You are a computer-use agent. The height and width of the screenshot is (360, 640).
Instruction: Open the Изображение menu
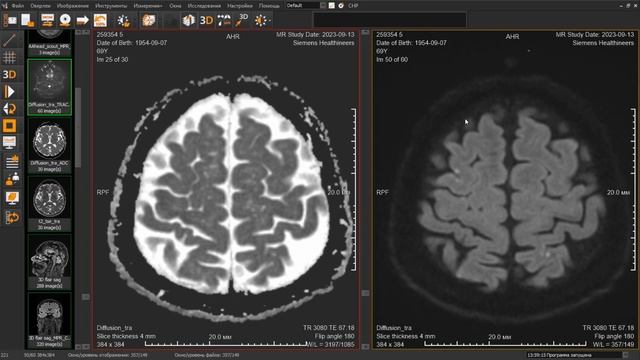(73, 6)
